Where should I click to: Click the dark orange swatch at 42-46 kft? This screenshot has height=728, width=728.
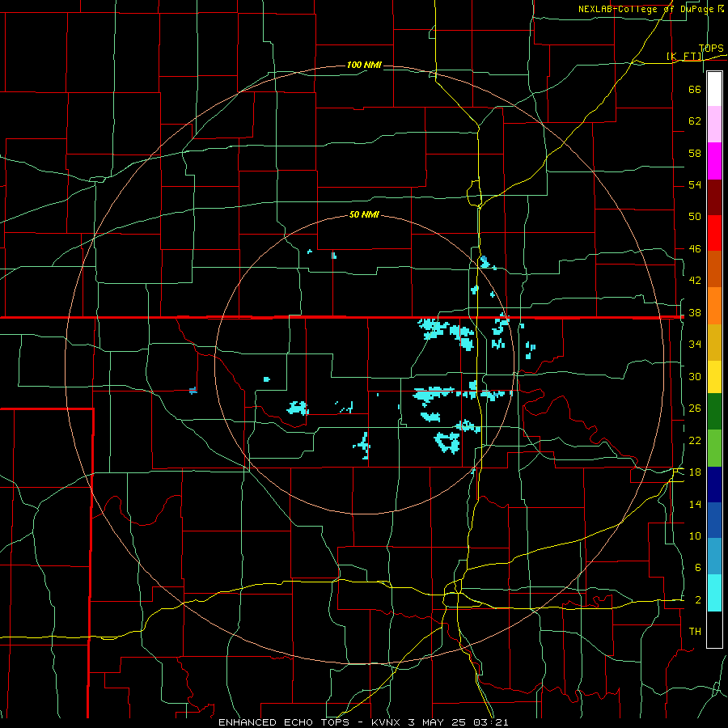click(x=714, y=269)
